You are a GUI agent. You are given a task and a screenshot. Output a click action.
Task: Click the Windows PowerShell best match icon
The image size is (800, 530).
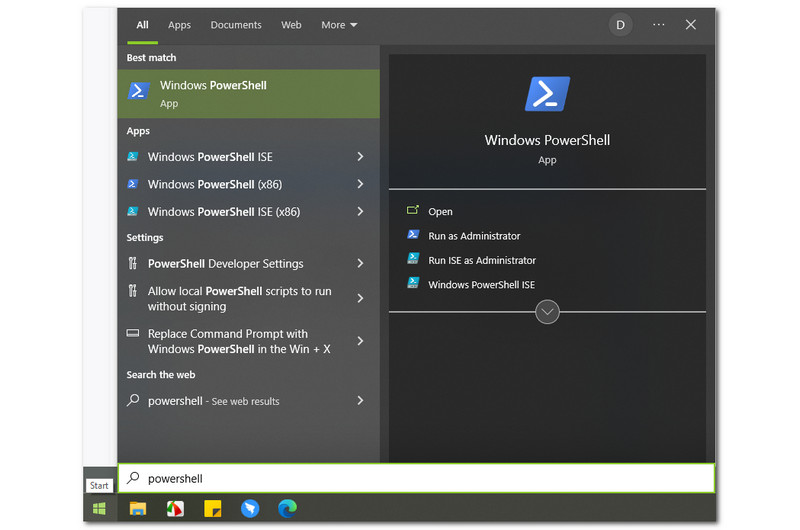coord(139,92)
